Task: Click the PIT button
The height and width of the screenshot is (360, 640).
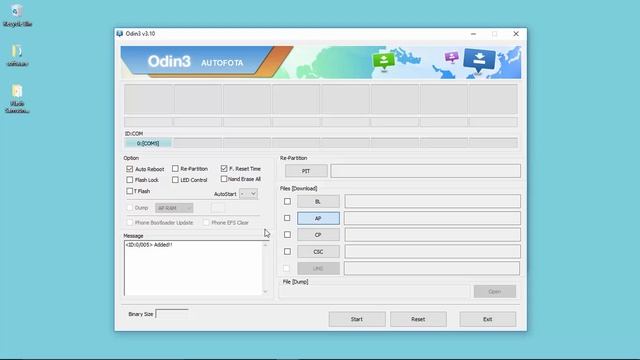Action: coord(306,171)
